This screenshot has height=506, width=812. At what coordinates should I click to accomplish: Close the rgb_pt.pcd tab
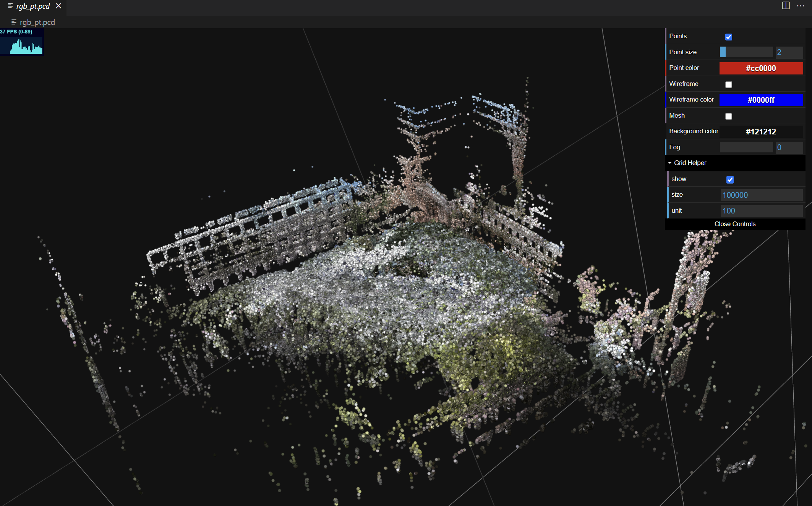click(x=58, y=6)
